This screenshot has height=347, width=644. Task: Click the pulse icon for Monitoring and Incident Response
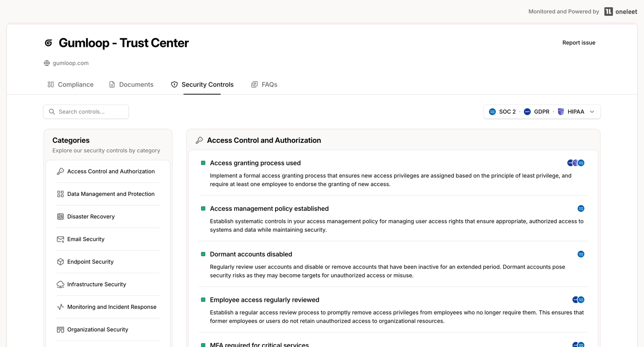coord(60,307)
